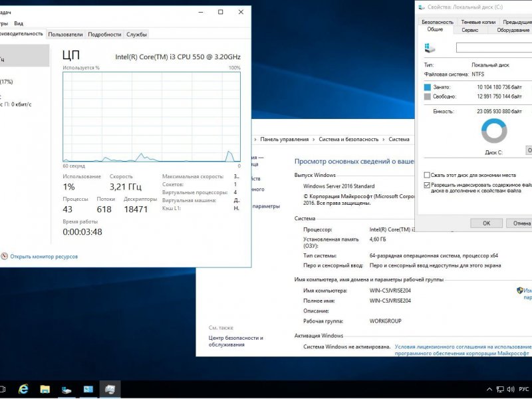Click the Система breadcrumb item
Screen dimensions: 532x399
coord(398,139)
